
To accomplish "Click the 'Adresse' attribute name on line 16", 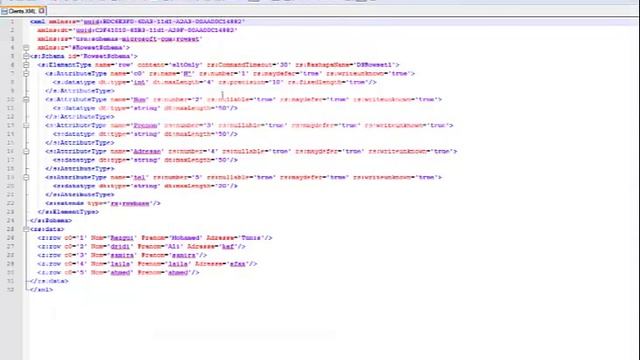I will point(147,151).
